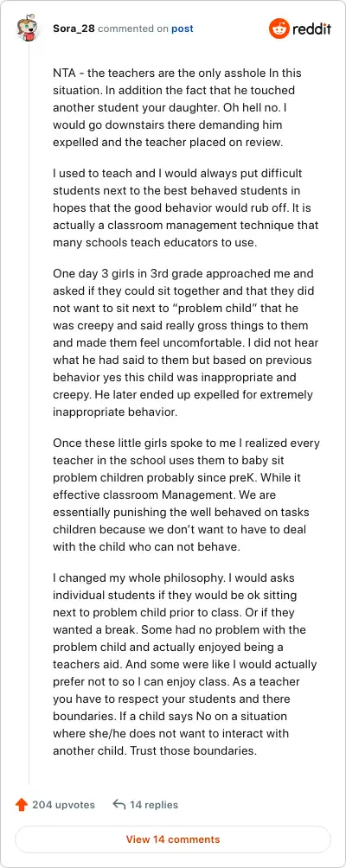Image resolution: width=346 pixels, height=868 pixels.
Task: Click the "commented on" header text
Action: pyautogui.click(x=133, y=29)
